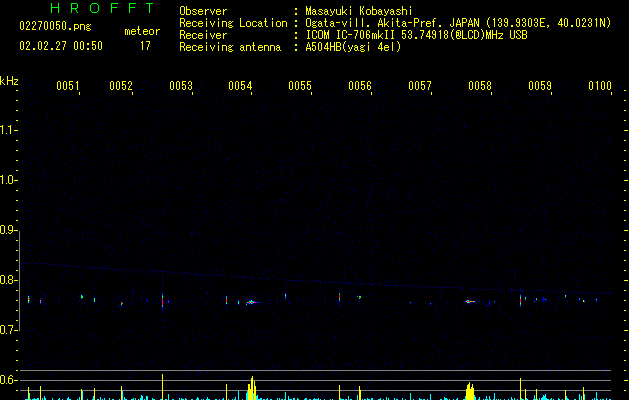Click the 0100 time marker

pyautogui.click(x=600, y=86)
